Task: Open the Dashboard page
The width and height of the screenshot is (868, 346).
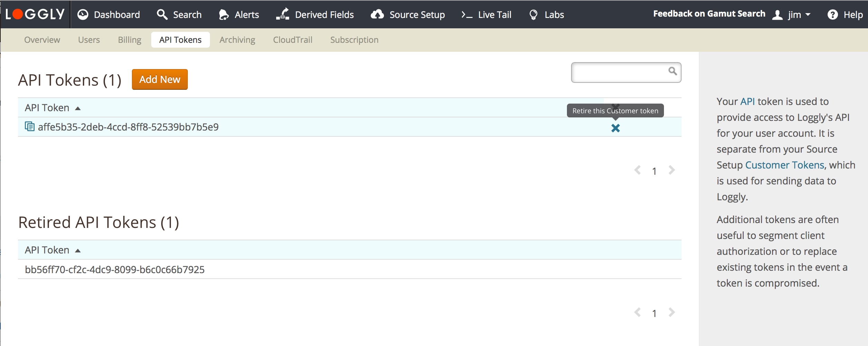Action: 109,15
